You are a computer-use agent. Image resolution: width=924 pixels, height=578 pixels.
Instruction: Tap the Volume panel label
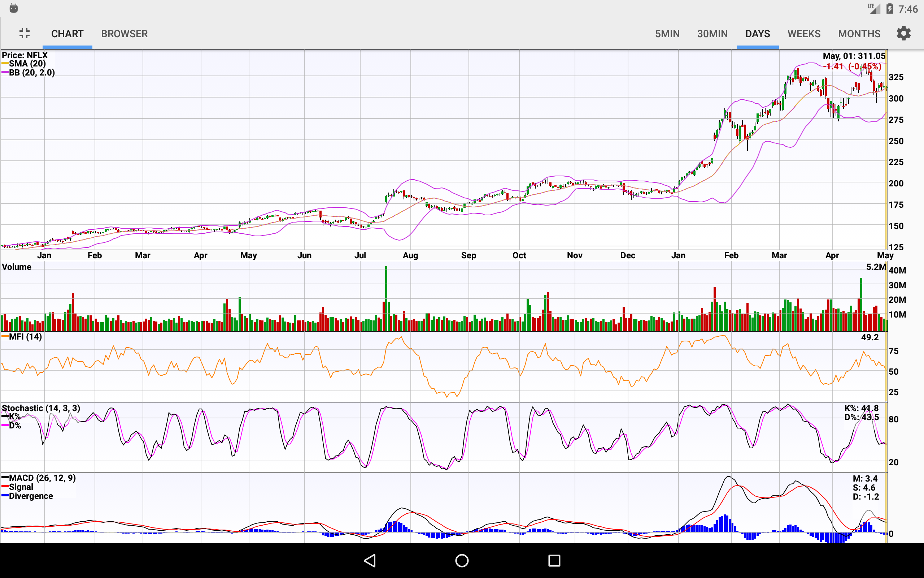[16, 267]
